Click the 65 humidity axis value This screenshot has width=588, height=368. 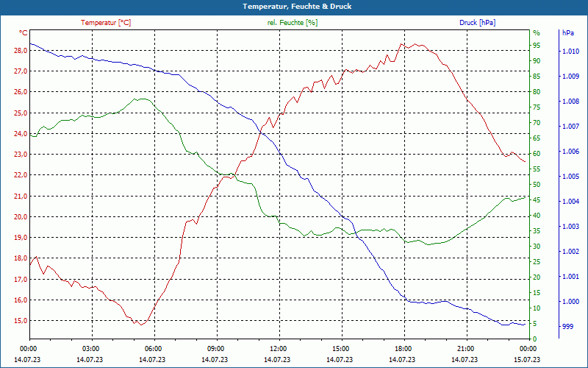coord(537,138)
